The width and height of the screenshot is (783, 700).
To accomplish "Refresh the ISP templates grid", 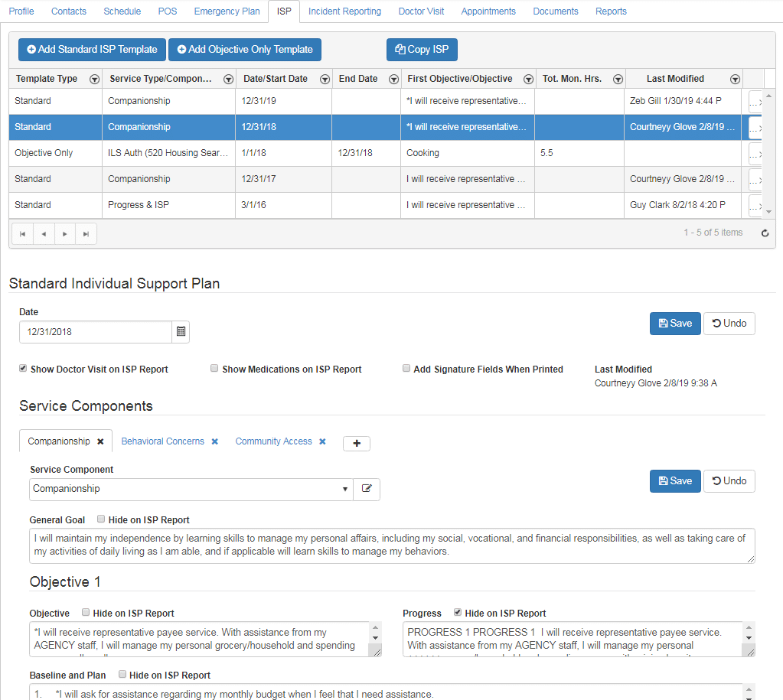I will (764, 233).
